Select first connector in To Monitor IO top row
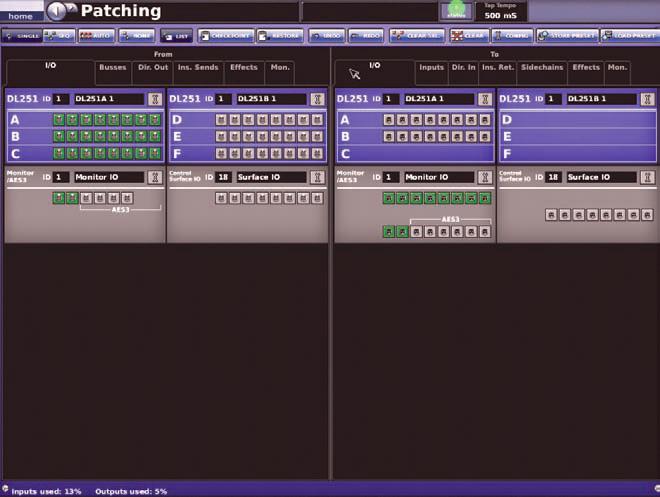Screen dimensions: 660x497 [x=389, y=198]
